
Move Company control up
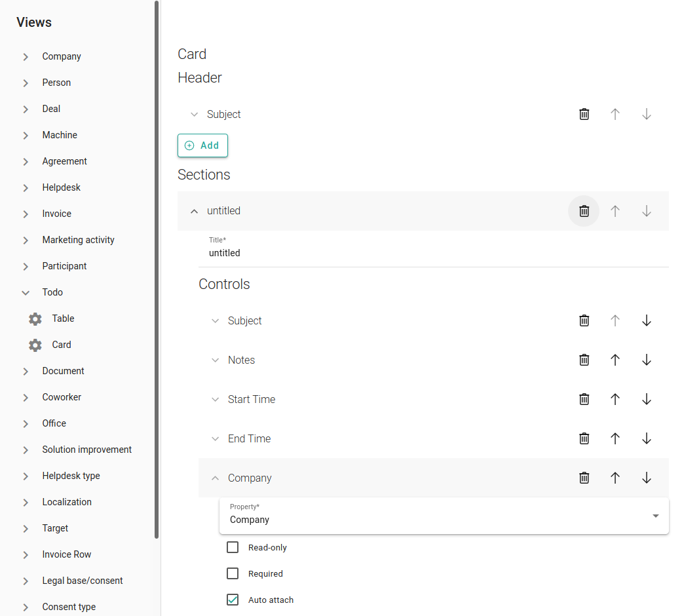pos(615,478)
